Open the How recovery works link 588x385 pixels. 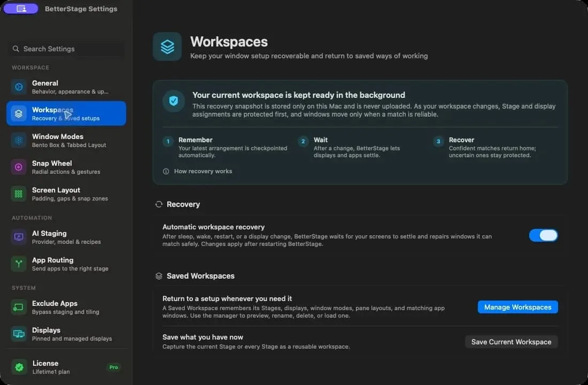coord(203,171)
